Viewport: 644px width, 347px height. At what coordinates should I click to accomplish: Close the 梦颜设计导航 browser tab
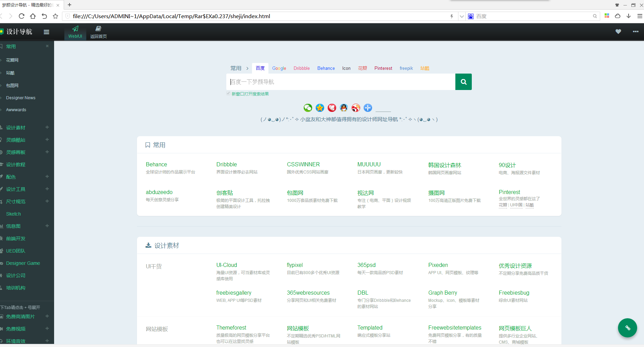(58, 5)
